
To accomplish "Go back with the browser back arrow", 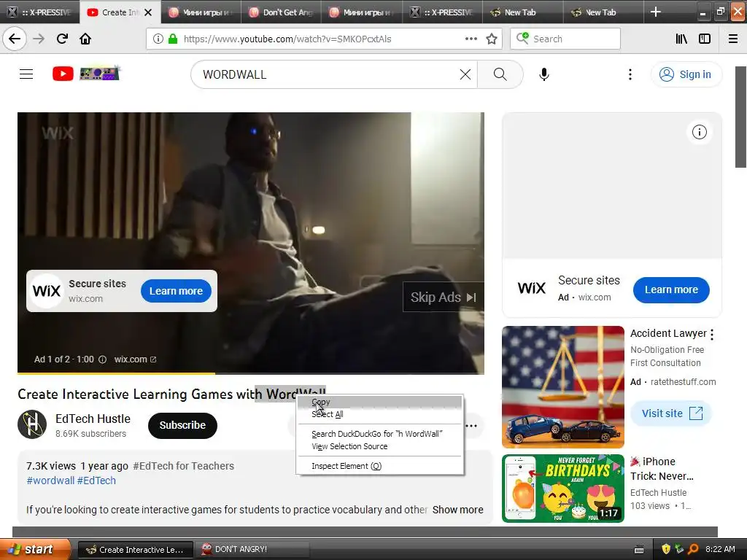I will point(15,39).
